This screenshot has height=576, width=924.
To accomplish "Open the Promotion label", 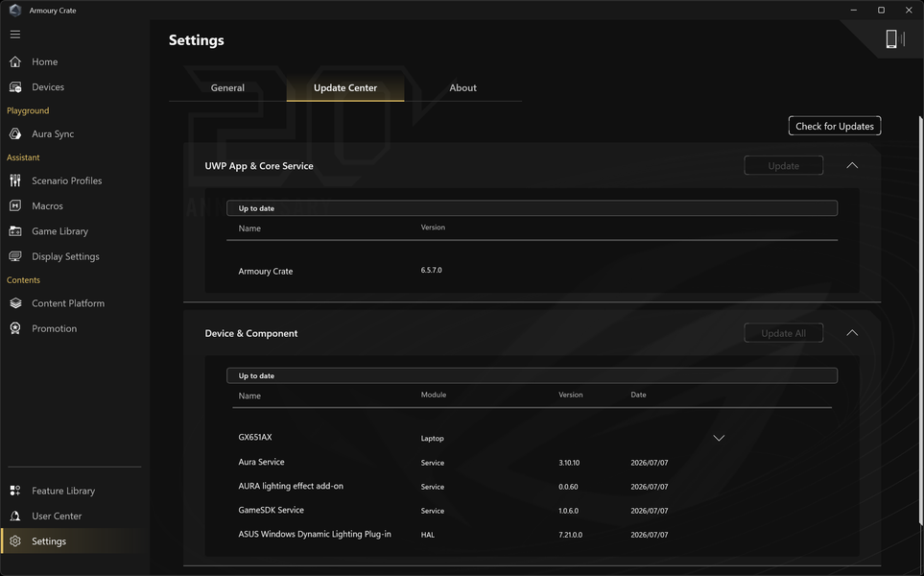I will click(55, 329).
